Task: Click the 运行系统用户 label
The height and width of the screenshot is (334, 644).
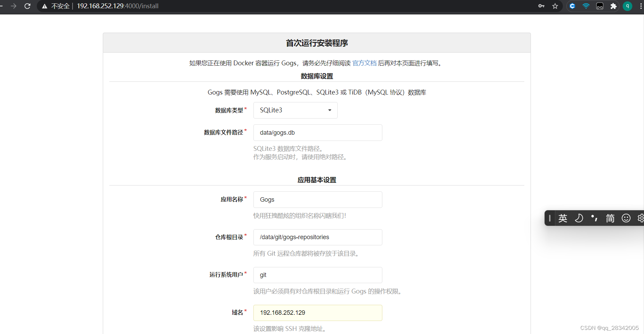Action: [x=226, y=275]
